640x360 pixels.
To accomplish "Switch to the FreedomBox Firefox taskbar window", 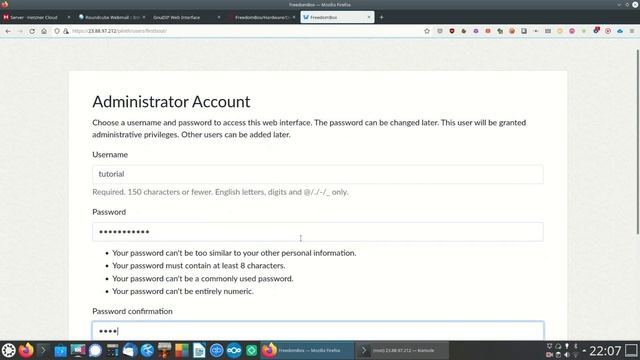I will [x=307, y=350].
